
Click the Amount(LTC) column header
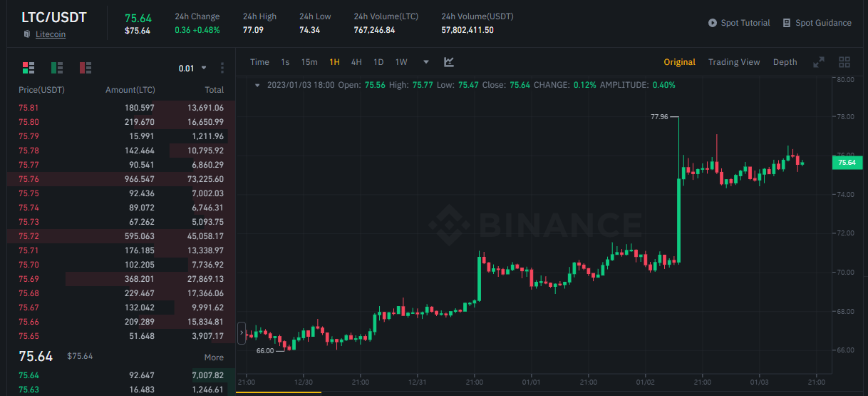[130, 90]
